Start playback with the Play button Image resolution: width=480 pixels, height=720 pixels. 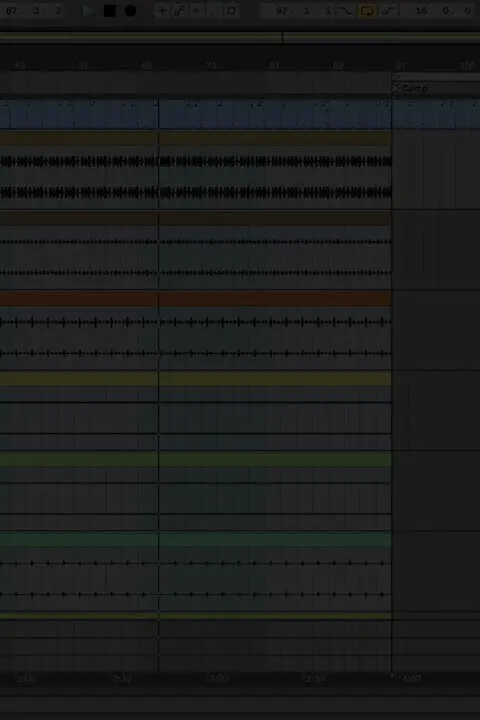89,11
